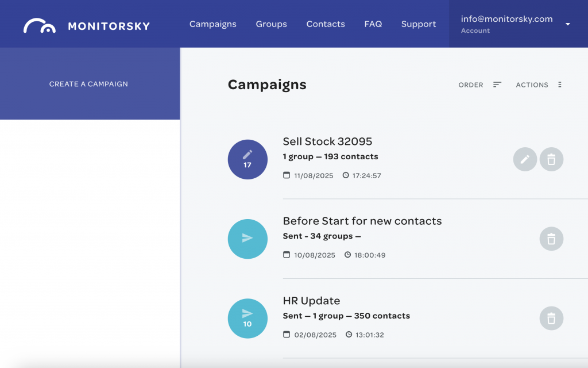588x368 pixels.
Task: Click the draft pencil circle numbered 17
Action: [x=247, y=159]
